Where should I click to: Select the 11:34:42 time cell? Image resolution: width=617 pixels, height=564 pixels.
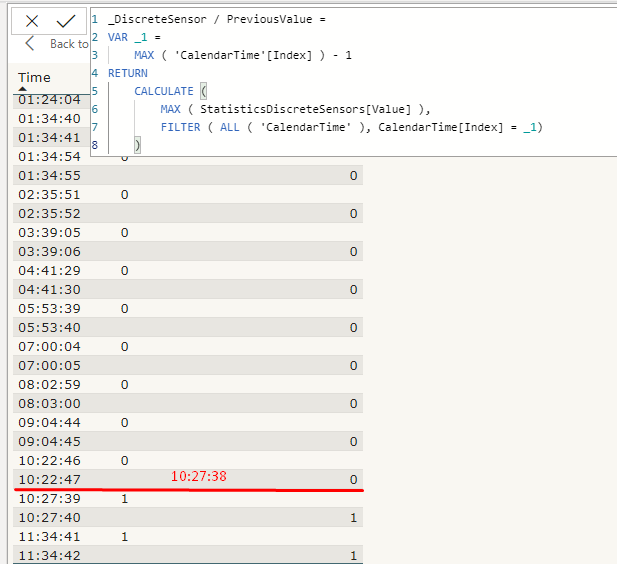click(49, 555)
